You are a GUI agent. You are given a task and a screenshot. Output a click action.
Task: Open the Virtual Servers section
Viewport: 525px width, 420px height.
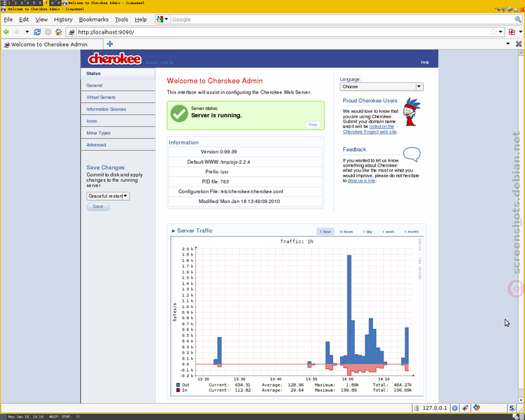pyautogui.click(x=118, y=97)
